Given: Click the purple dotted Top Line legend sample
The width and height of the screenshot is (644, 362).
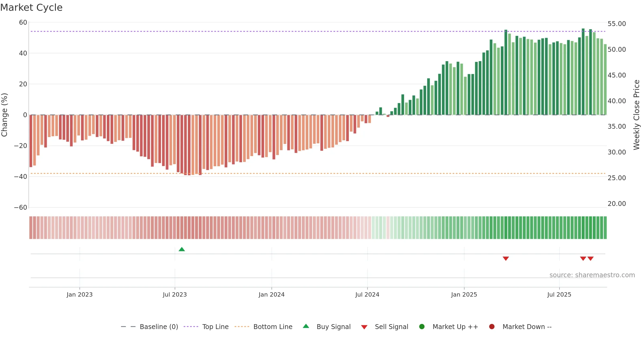Looking at the screenshot, I should 191,327.
